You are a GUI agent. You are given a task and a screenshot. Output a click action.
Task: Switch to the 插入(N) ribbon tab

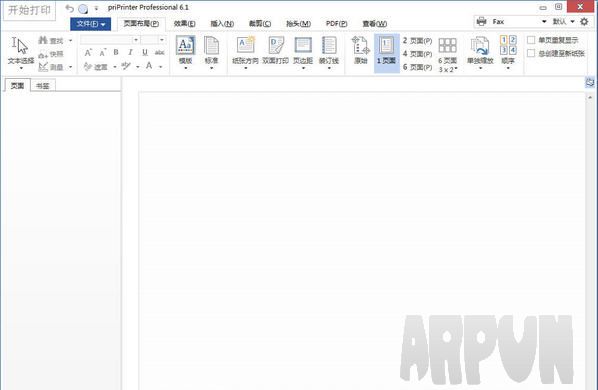(x=222, y=24)
